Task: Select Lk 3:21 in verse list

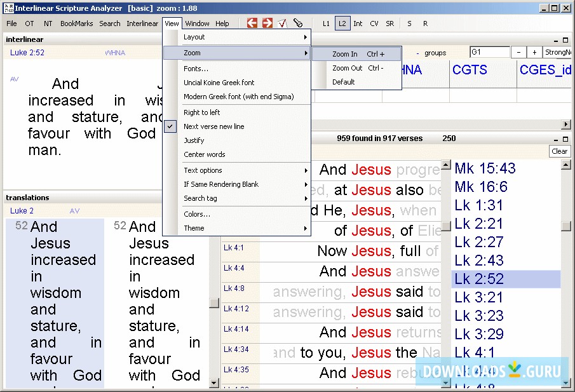Action: (478, 297)
